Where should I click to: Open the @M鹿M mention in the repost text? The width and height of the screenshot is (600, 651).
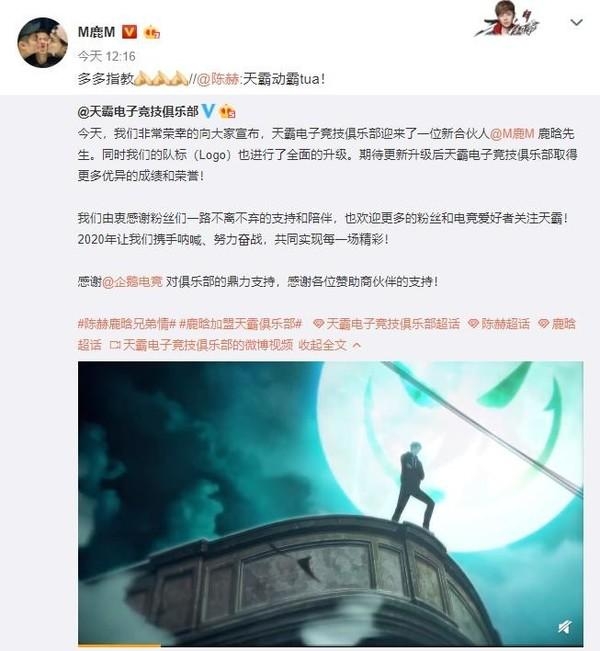(x=512, y=134)
